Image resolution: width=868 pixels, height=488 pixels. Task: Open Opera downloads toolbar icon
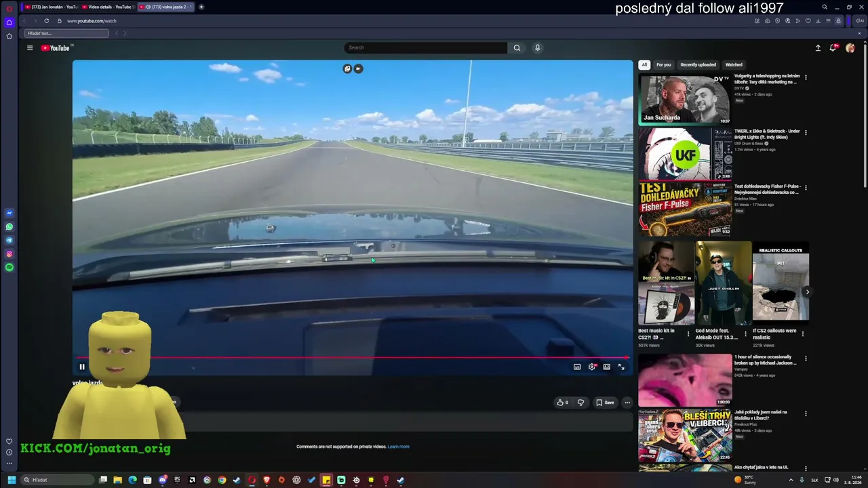(818, 21)
